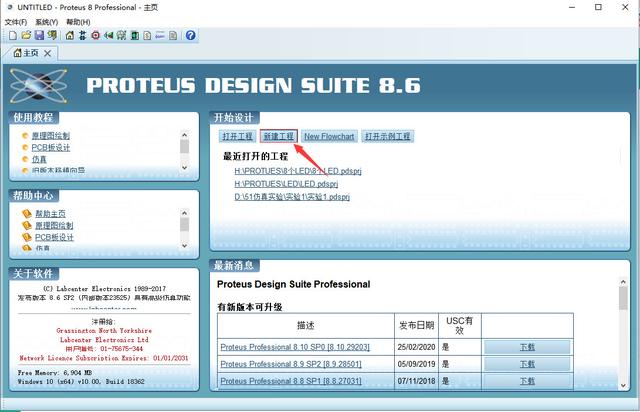The image size is (640, 412).
Task: Open the 文件(F) menu
Action: click(16, 22)
